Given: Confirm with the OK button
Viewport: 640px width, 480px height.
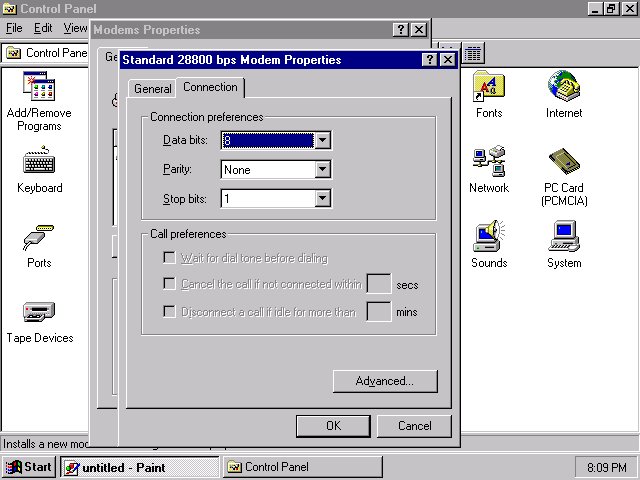Looking at the screenshot, I should tap(333, 426).
